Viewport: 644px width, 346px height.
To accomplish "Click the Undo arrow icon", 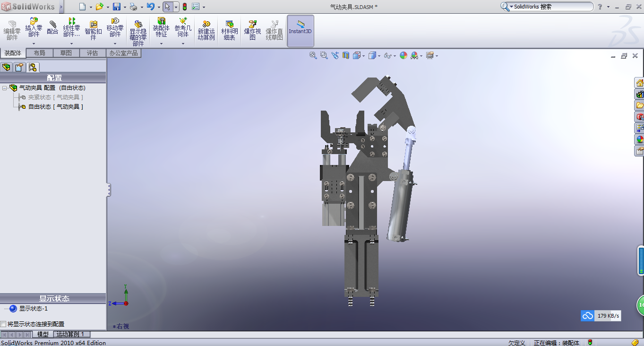I will tap(151, 7).
